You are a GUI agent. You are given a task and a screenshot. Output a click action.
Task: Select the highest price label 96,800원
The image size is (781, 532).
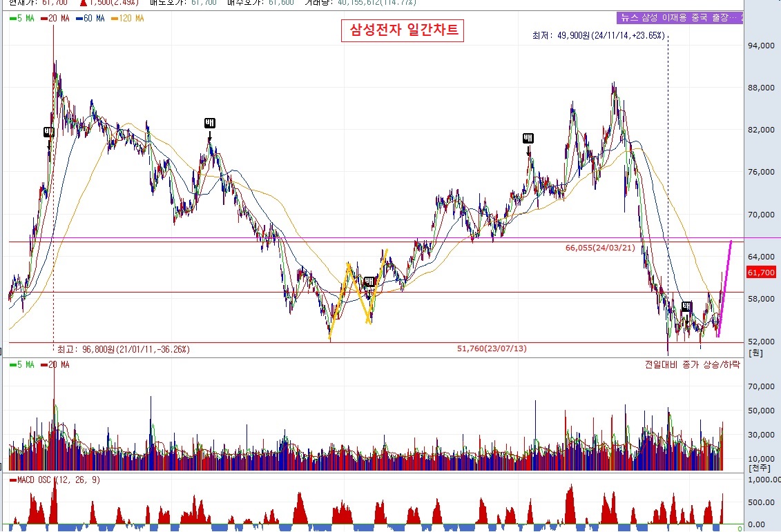123,349
